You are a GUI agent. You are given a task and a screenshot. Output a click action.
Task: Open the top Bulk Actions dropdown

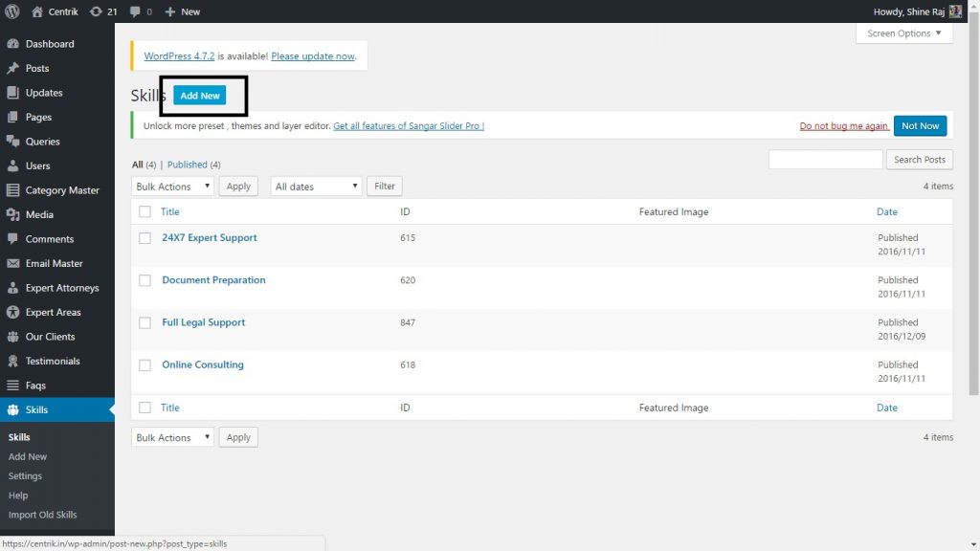coord(172,187)
